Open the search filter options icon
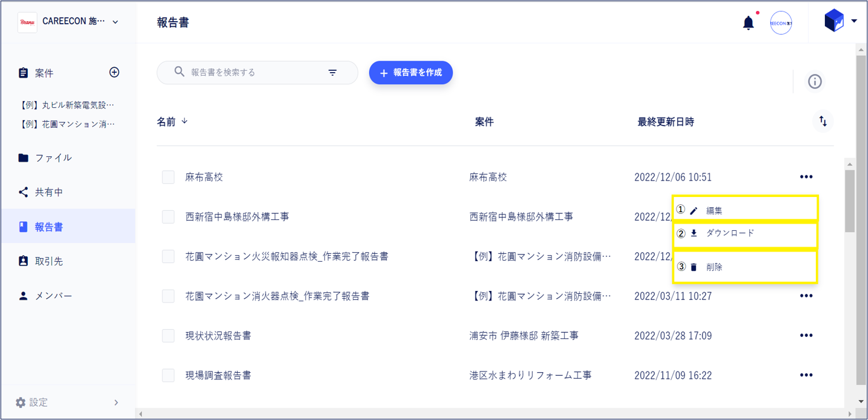This screenshot has height=420, width=868. point(332,73)
